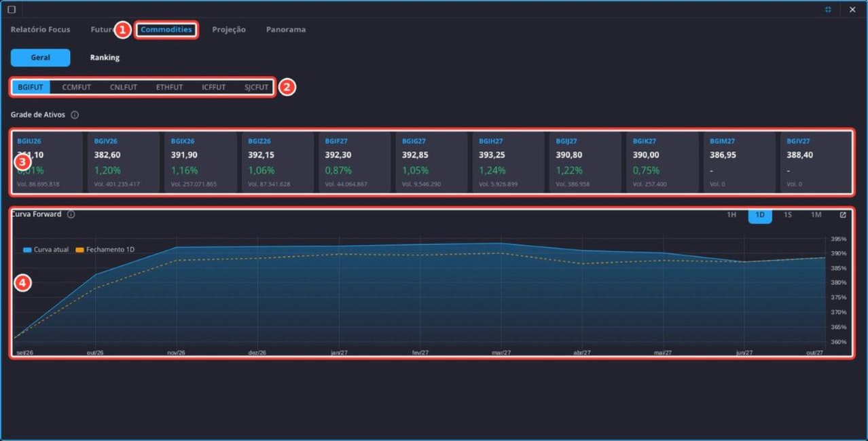The width and height of the screenshot is (868, 441).
Task: Select the BGIM27 asset card
Action: point(738,163)
